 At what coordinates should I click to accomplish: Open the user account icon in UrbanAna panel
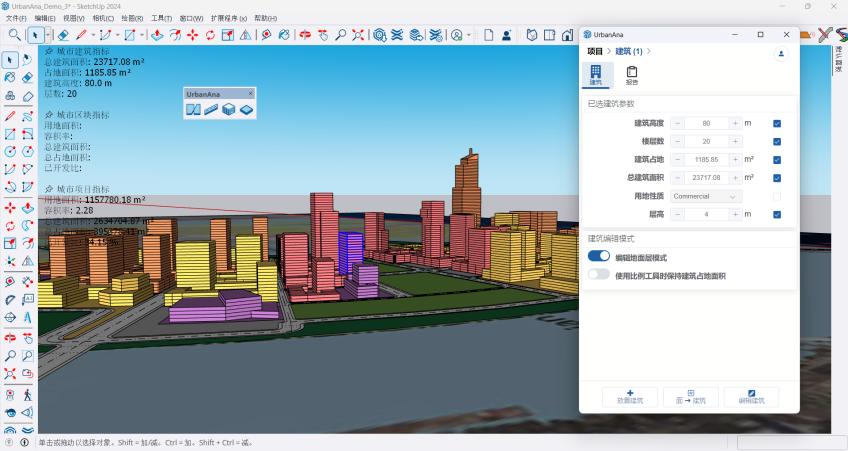(x=781, y=54)
